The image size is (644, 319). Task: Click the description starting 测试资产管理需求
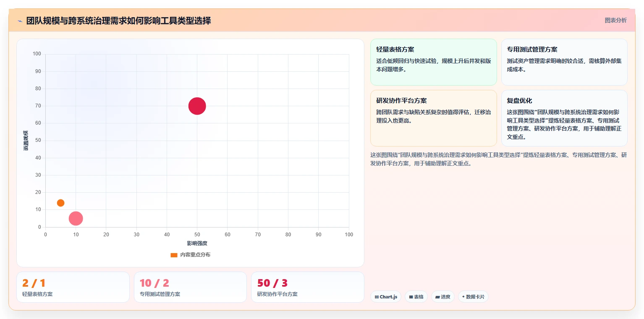coord(564,65)
